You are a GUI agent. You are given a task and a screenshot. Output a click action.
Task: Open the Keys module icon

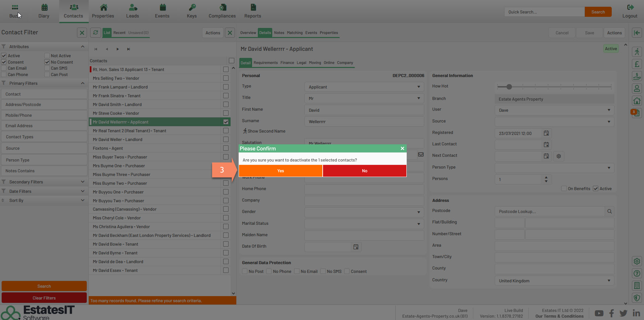tap(192, 7)
